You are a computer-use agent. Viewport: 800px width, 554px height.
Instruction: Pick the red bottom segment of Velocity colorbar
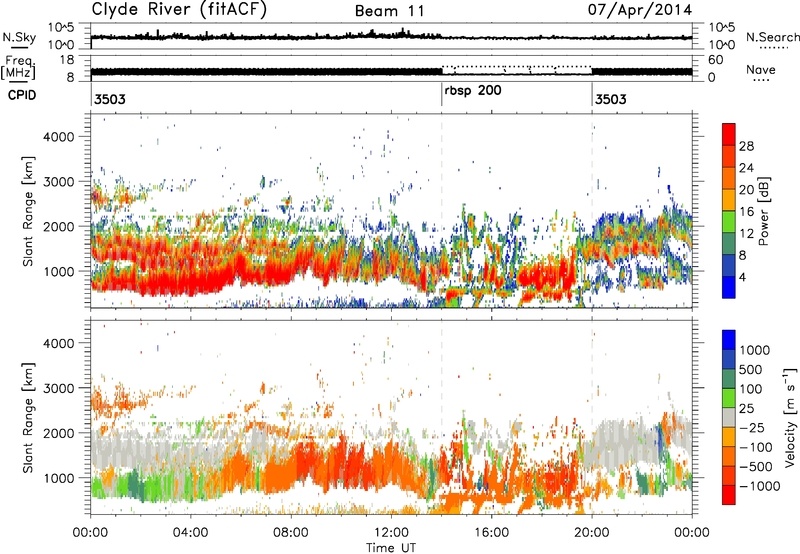coord(729,495)
